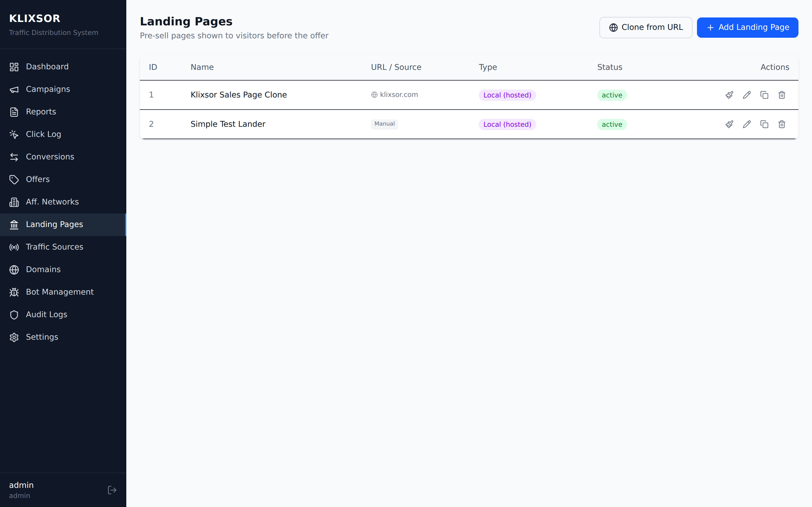Open the Dashboard sidebar item

pos(47,67)
